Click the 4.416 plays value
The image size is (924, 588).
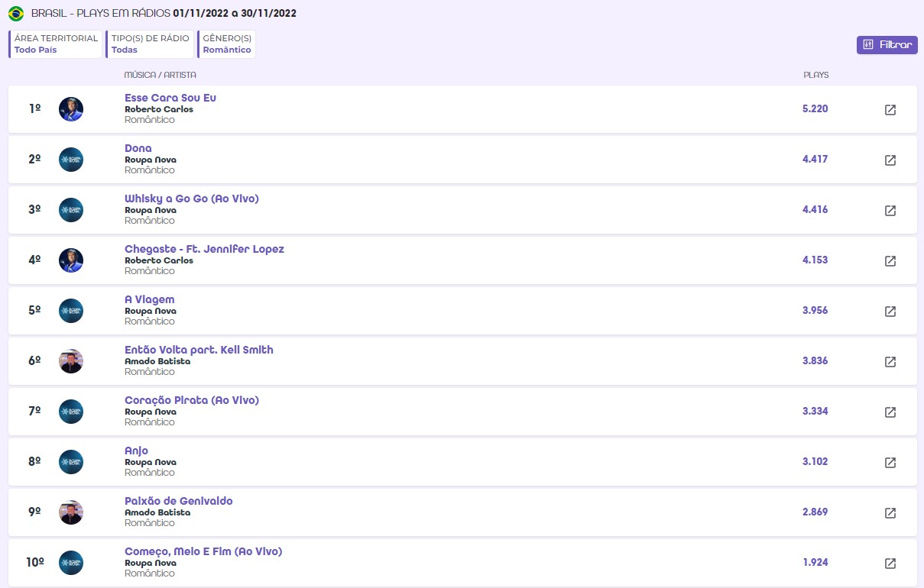(815, 210)
